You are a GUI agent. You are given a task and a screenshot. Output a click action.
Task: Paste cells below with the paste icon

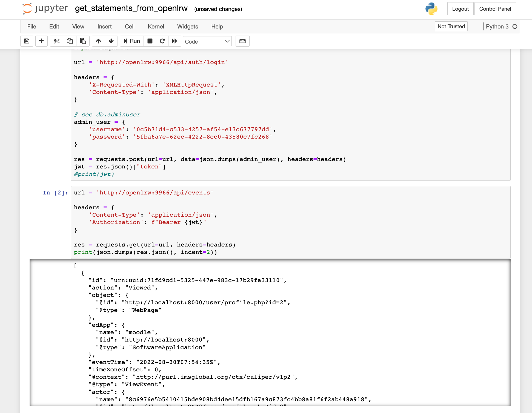(x=83, y=41)
